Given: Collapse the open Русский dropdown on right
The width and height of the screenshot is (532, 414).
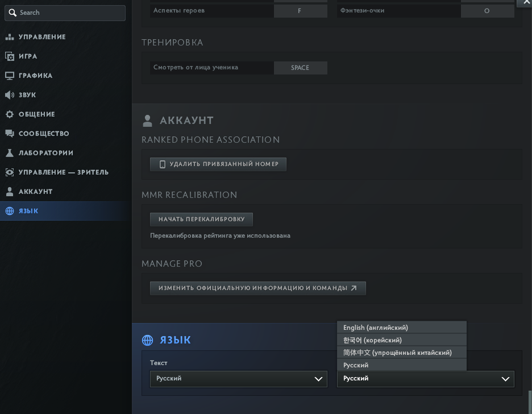Looking at the screenshot, I should click(x=425, y=379).
